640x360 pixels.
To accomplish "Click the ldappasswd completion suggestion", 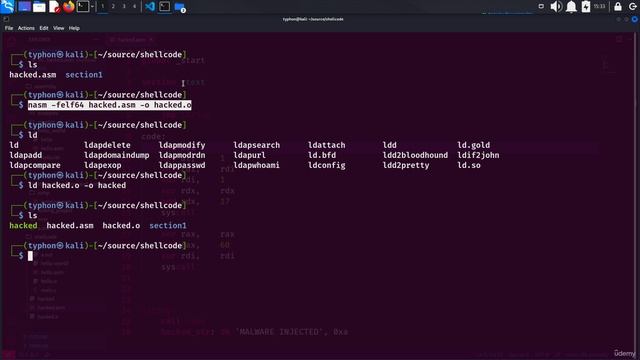I will (x=182, y=165).
